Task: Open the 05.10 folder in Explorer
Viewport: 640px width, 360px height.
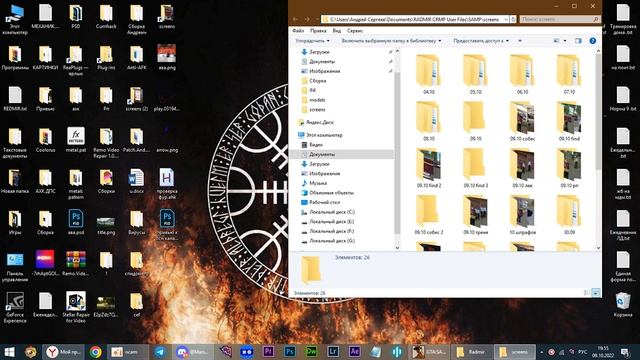Action: click(x=475, y=74)
